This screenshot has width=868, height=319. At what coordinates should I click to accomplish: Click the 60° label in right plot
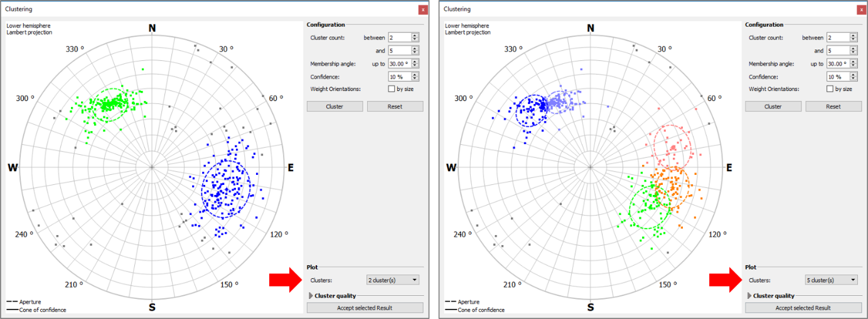pos(715,98)
